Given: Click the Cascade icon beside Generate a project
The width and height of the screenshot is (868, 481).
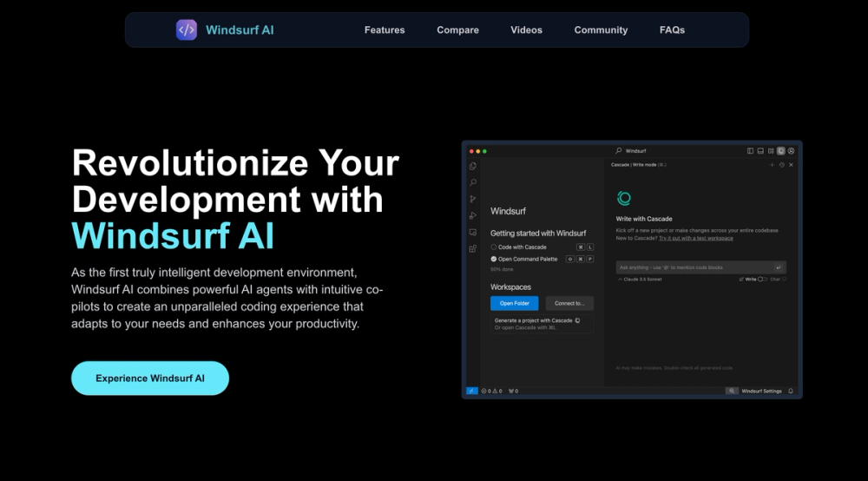Looking at the screenshot, I should point(577,320).
